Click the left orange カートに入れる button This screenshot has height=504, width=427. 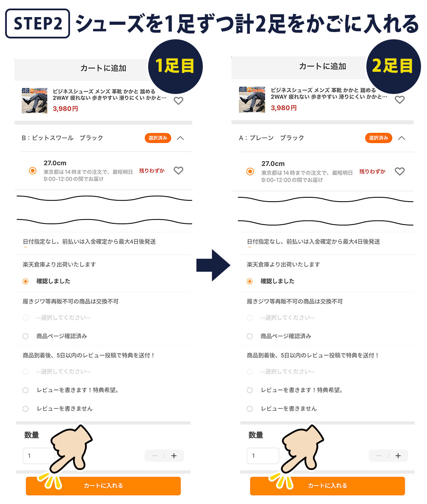103,486
